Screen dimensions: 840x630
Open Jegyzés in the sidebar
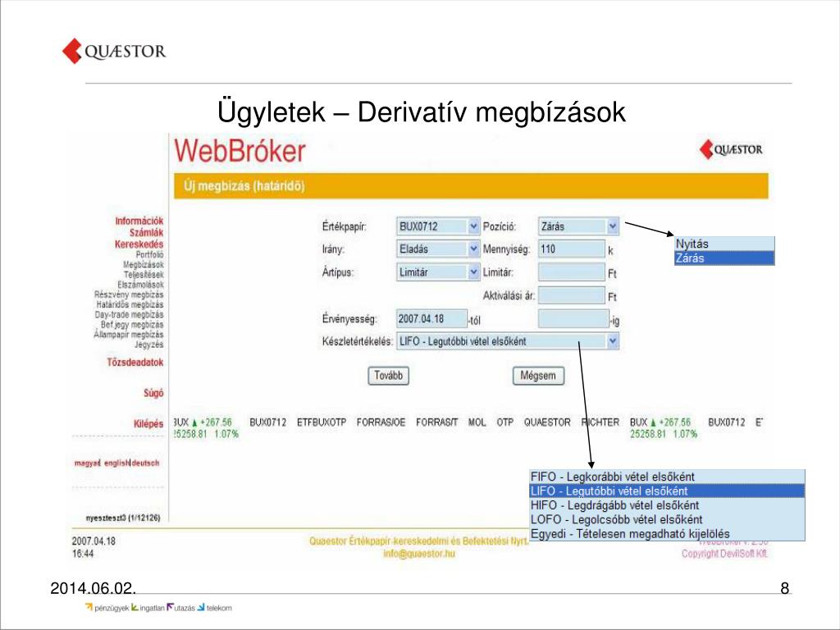pyautogui.click(x=149, y=345)
